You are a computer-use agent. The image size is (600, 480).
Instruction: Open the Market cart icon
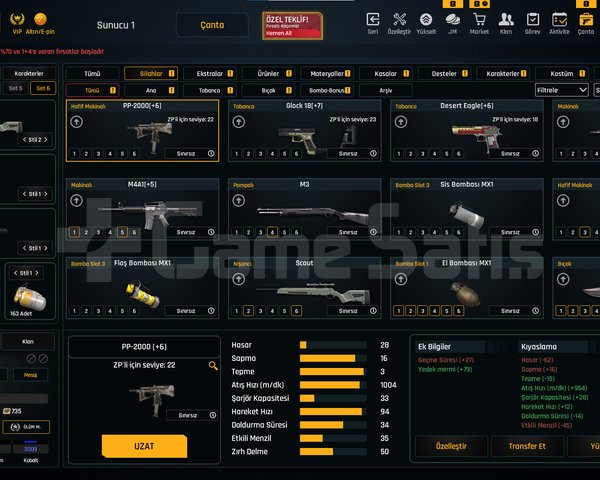click(x=479, y=20)
